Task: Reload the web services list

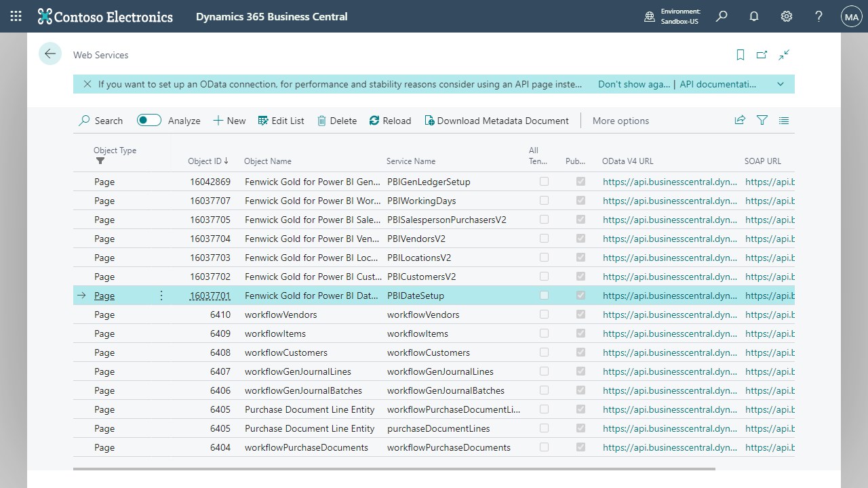Action: [390, 121]
